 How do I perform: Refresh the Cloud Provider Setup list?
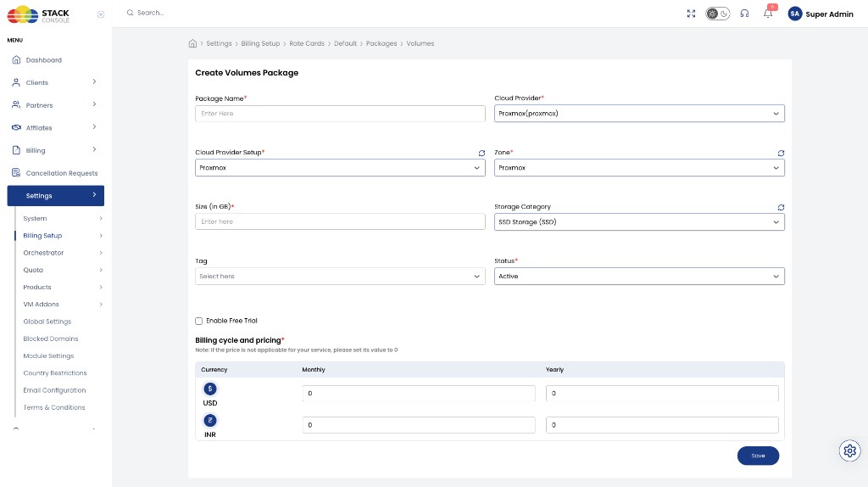[481, 153]
